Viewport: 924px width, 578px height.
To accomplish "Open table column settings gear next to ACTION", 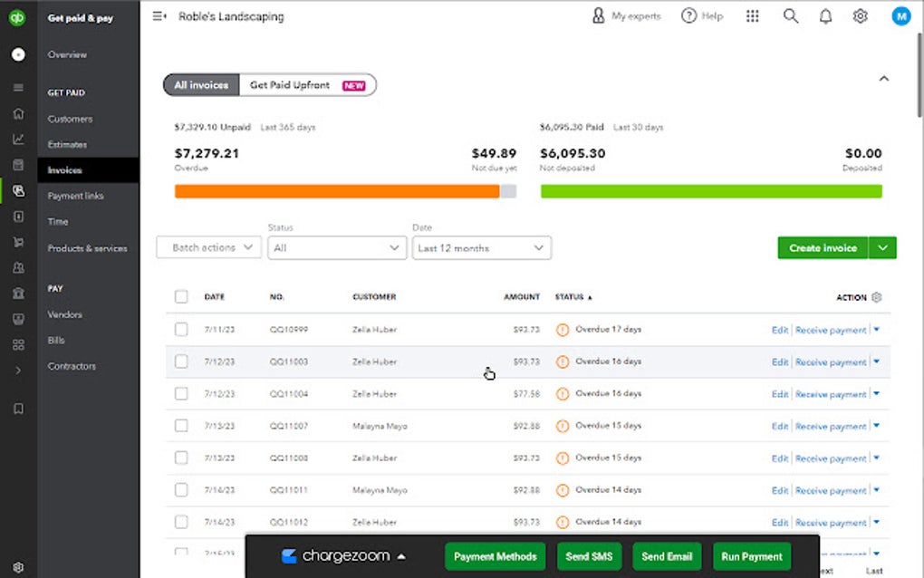I will tap(877, 297).
